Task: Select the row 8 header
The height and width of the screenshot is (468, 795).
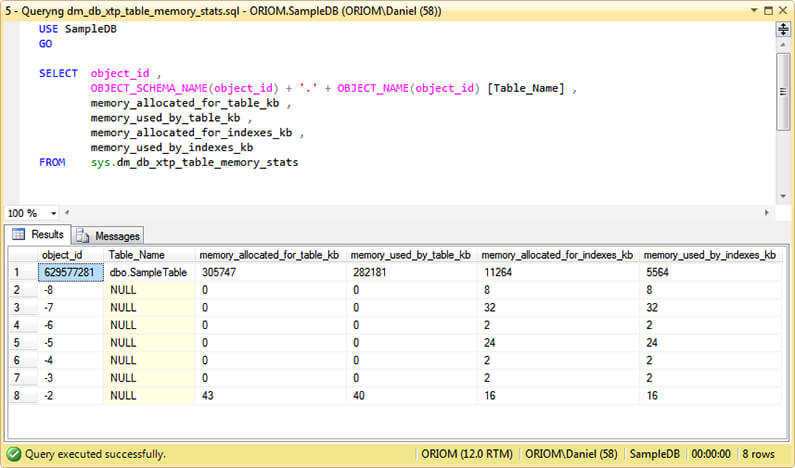Action: click(x=20, y=396)
